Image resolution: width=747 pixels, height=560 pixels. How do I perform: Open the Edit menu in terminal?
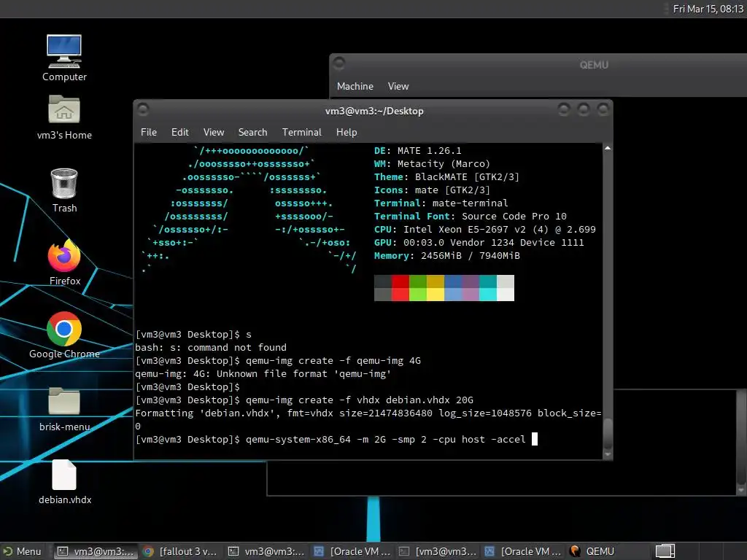point(180,133)
